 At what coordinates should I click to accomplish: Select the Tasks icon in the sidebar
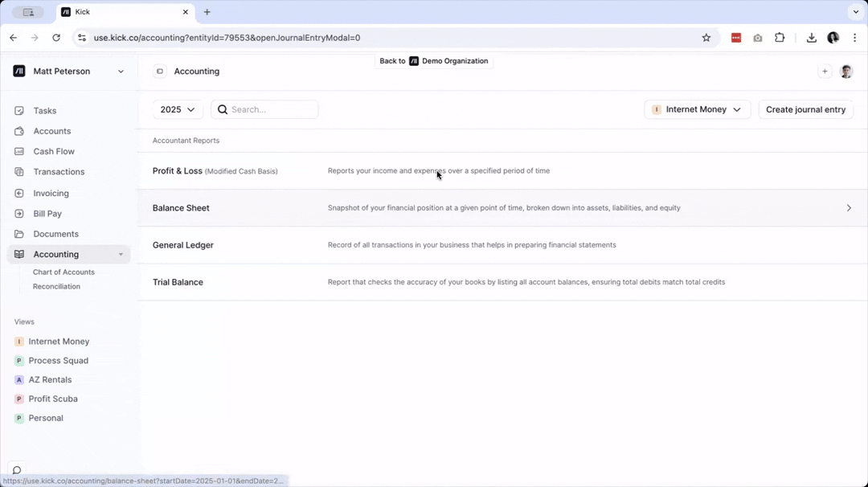pyautogui.click(x=18, y=110)
